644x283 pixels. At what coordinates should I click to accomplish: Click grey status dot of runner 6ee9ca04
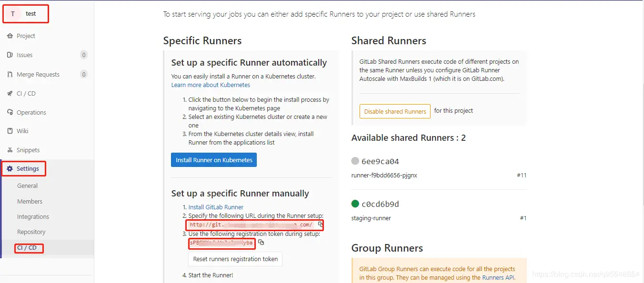(355, 161)
